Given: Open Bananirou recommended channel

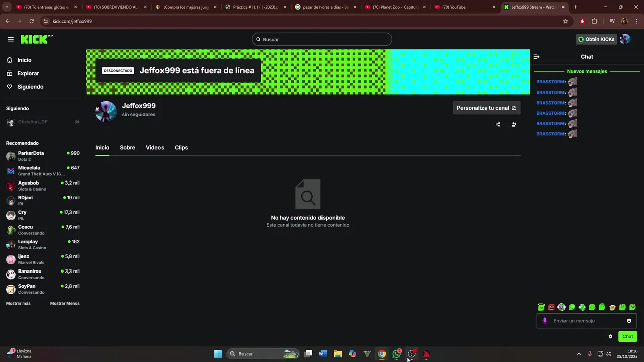Looking at the screenshot, I should (42, 274).
